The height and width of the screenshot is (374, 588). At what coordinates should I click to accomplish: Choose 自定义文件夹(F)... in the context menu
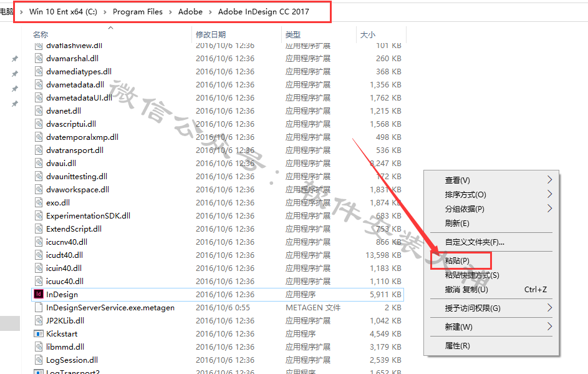tap(475, 242)
